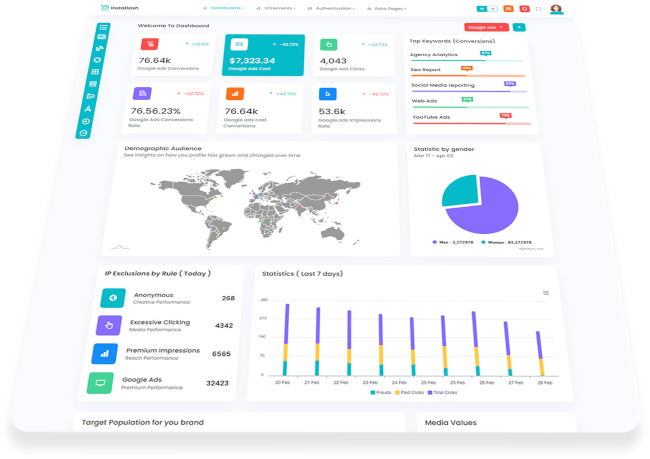Click the Media Values panel title
The height and width of the screenshot is (459, 650).
pos(451,423)
